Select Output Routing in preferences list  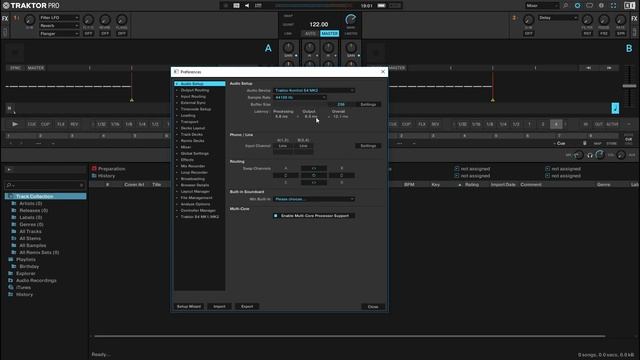click(195, 90)
